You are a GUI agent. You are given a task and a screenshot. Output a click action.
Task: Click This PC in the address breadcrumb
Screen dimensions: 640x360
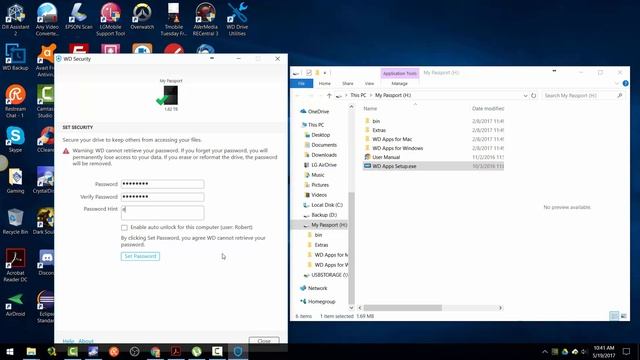point(358,96)
